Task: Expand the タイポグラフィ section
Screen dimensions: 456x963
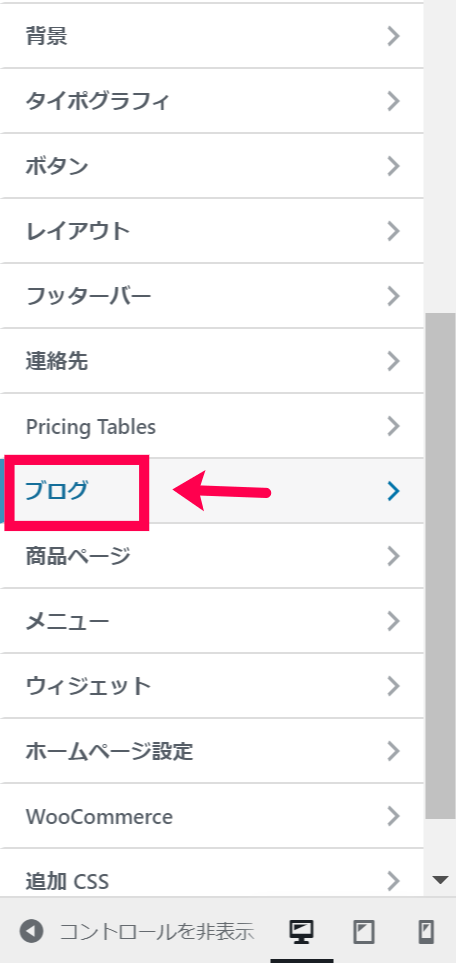Action: click(x=212, y=101)
